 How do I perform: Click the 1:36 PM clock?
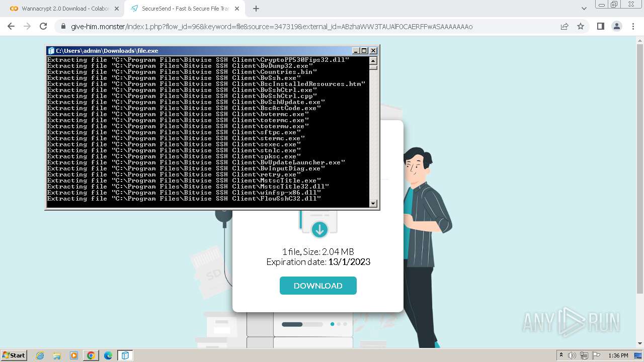point(618,355)
